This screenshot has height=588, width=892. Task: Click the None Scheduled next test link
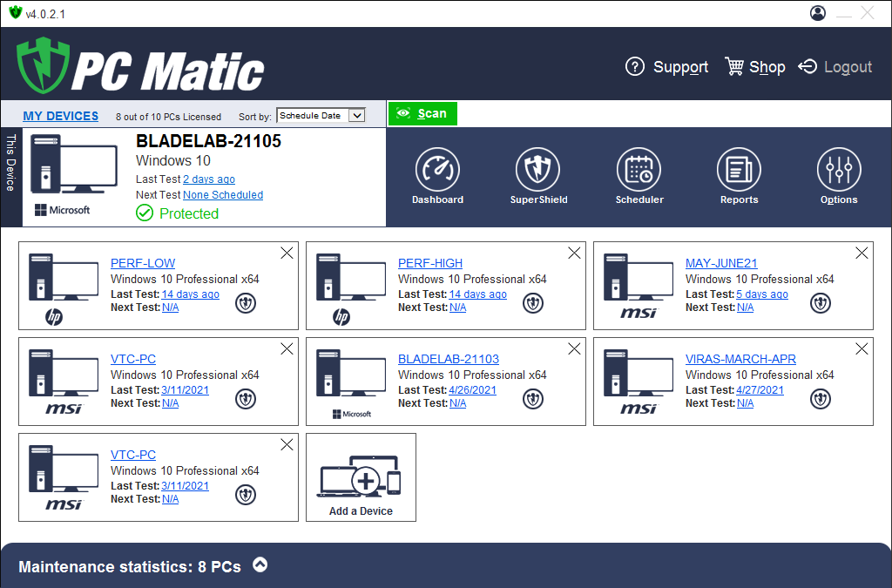(223, 195)
